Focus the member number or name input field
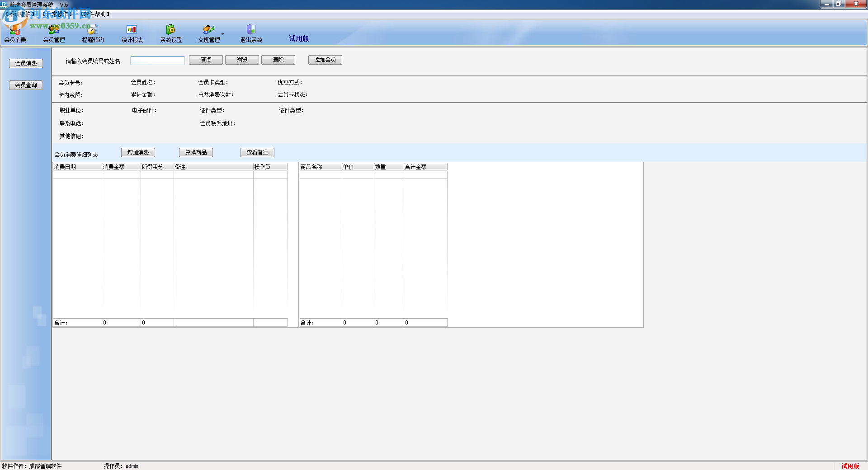868x470 pixels. 157,61
